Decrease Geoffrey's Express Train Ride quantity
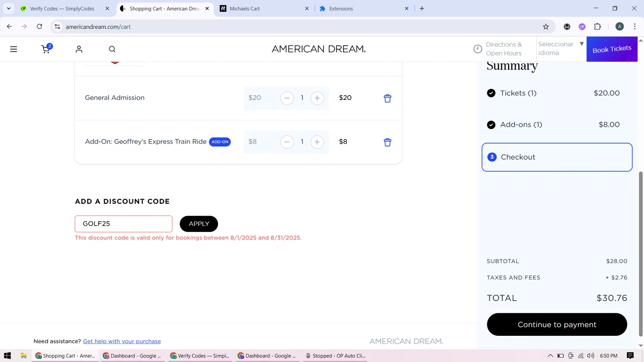Image resolution: width=644 pixels, height=362 pixels. (x=287, y=142)
